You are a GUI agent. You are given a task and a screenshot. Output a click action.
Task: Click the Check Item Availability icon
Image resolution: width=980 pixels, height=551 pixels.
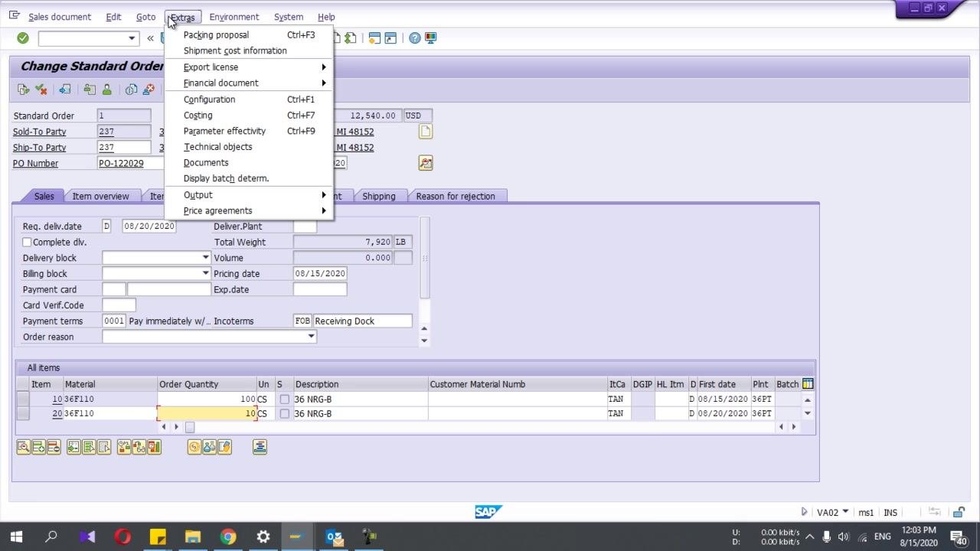(x=124, y=447)
